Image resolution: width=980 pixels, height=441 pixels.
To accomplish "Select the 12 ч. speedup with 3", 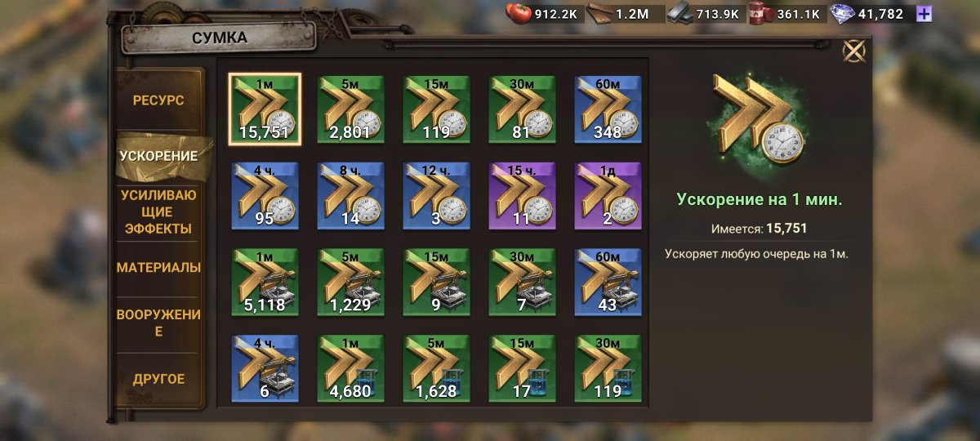I will [x=437, y=195].
